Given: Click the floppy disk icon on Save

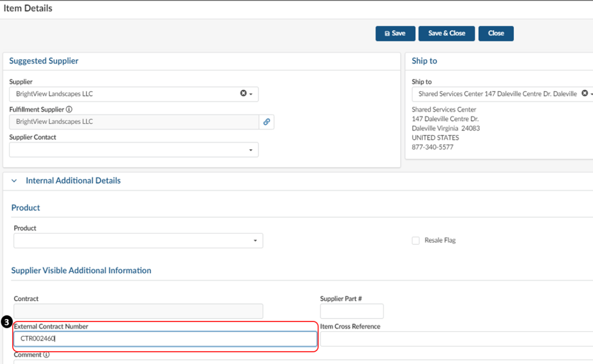Looking at the screenshot, I should [387, 34].
